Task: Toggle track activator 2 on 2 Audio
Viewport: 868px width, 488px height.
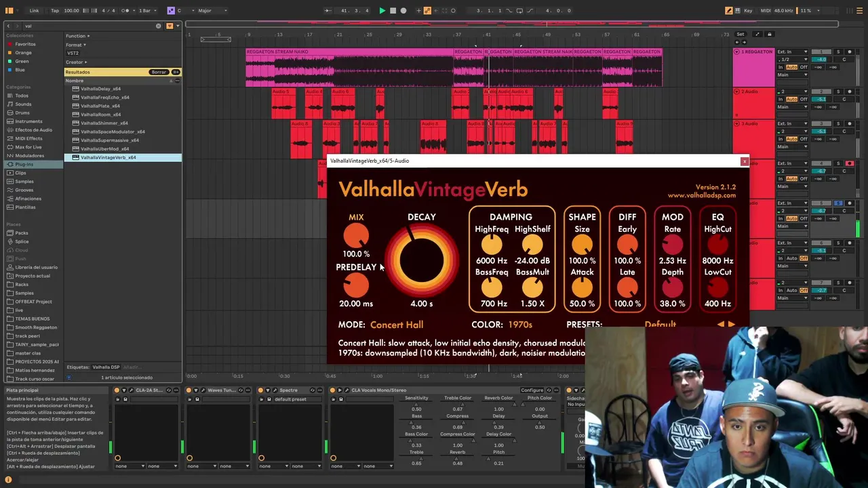Action: pyautogui.click(x=821, y=91)
